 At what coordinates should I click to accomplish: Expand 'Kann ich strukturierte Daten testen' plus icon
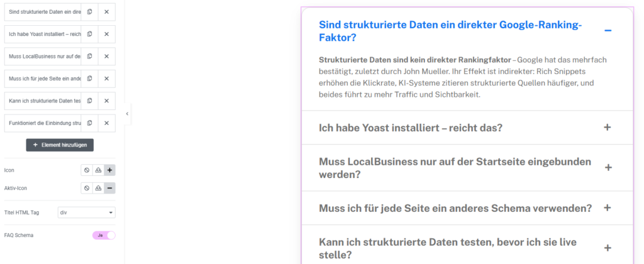[x=608, y=248]
